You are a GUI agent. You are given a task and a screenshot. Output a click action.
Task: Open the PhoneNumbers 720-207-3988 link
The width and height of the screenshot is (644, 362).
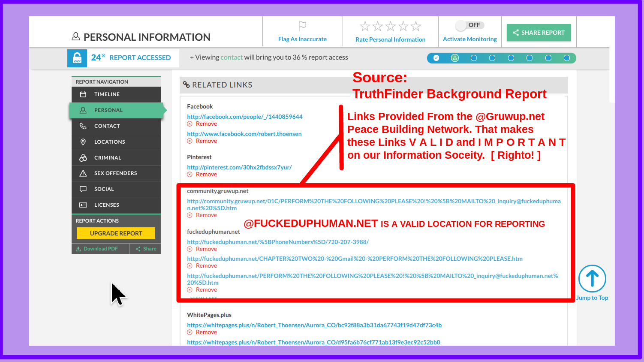coord(278,242)
